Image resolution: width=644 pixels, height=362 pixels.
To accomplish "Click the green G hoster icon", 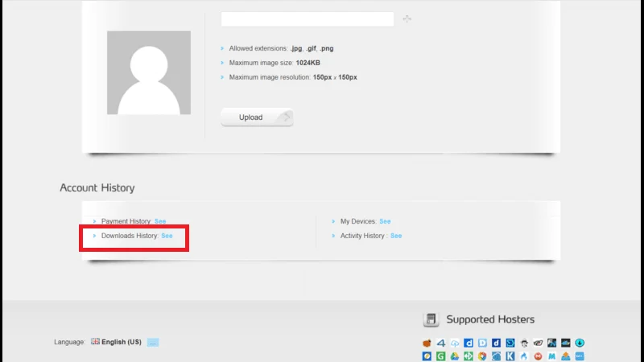I will pyautogui.click(x=441, y=356).
